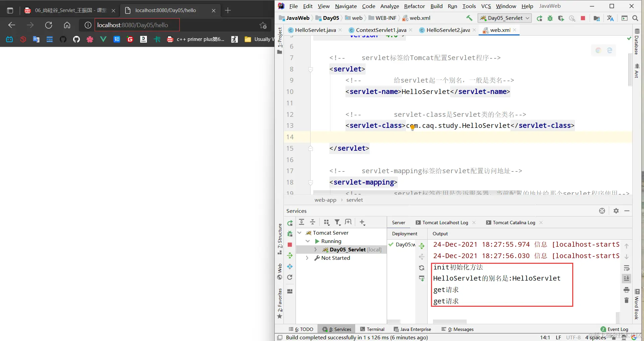Open Project Structure dialog icon
The width and height of the screenshot is (644, 341).
pyautogui.click(x=597, y=18)
